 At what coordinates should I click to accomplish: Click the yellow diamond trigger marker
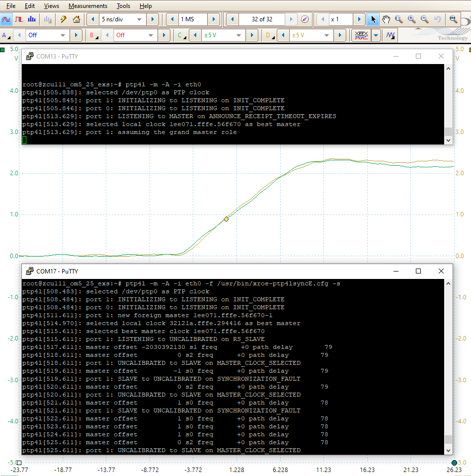tap(226, 219)
